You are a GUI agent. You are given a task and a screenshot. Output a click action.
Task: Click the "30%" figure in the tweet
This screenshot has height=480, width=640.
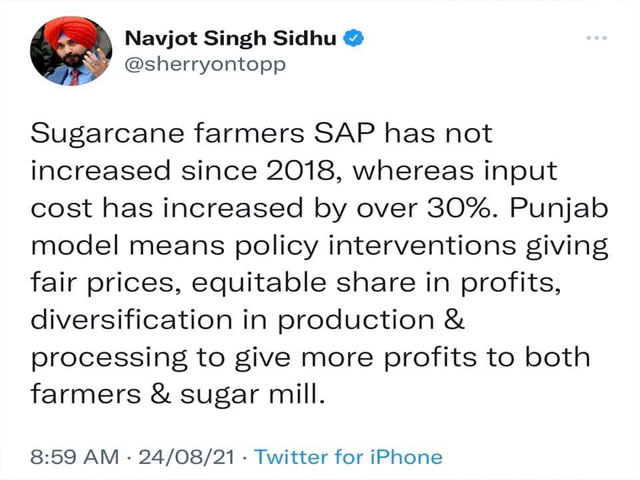(463, 209)
